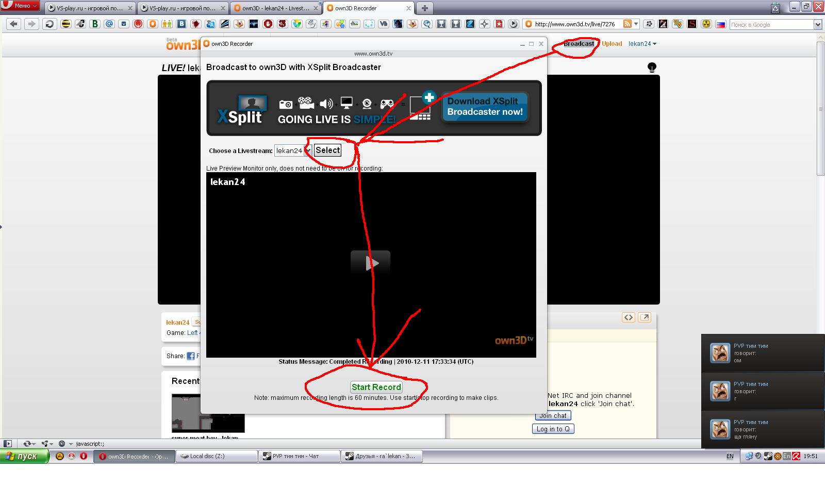Screen dimensions: 825x504
Task: Open the blue @ mail bookmark icon
Action: (x=109, y=24)
